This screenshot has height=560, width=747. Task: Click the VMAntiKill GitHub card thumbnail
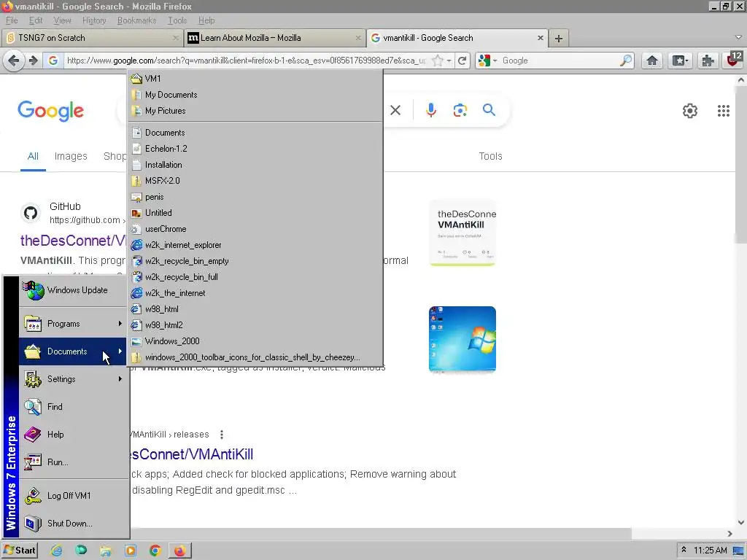tap(462, 233)
